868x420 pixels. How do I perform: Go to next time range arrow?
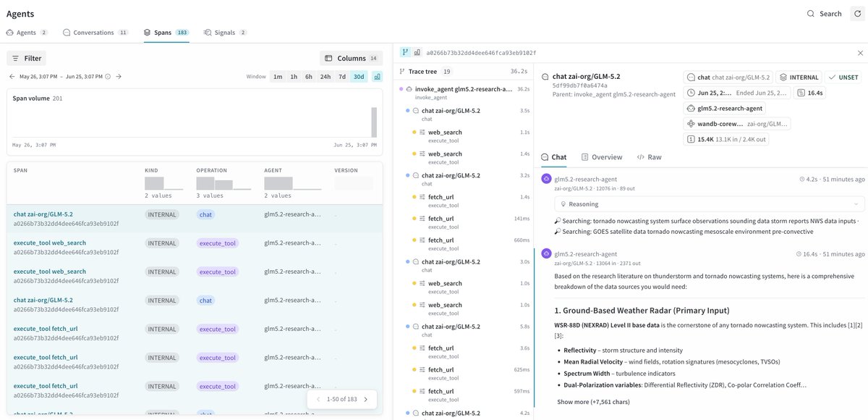tap(119, 76)
